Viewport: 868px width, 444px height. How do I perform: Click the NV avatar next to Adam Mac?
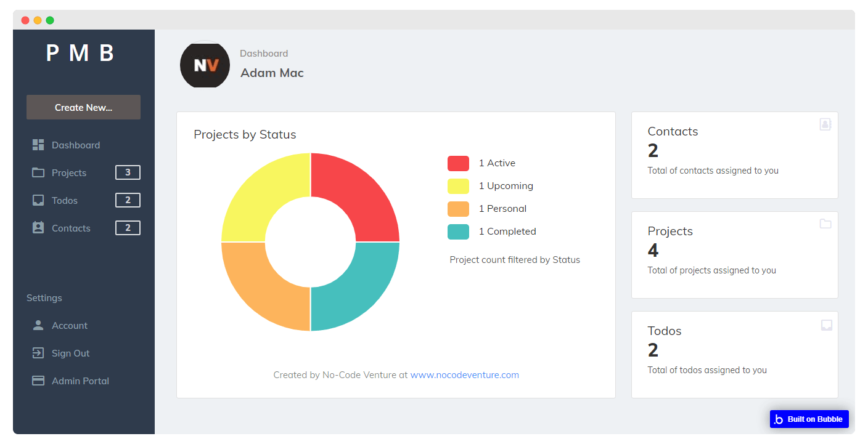(x=205, y=65)
